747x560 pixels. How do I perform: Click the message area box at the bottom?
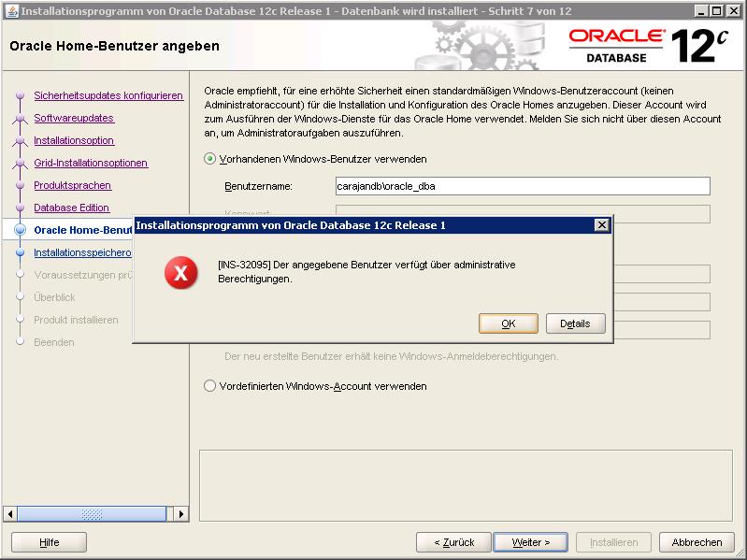(466, 486)
